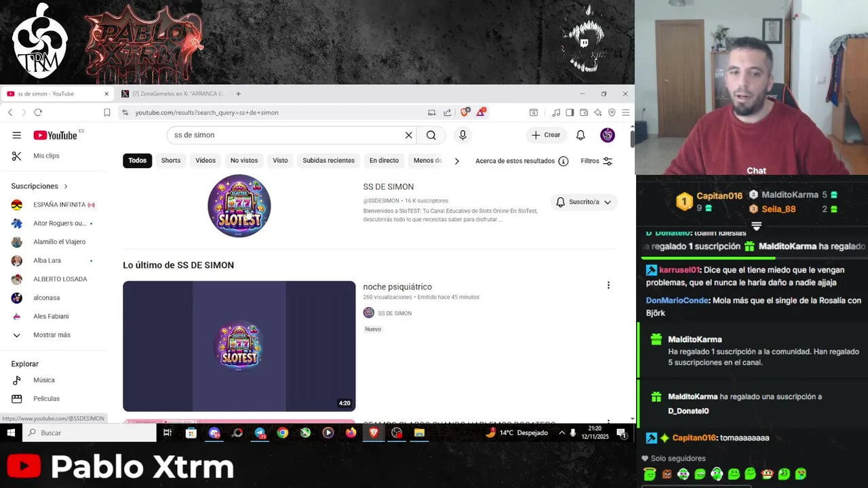Close the 'ss de simon - YouTube' tab
Image resolution: width=868 pixels, height=488 pixels.
[106, 94]
